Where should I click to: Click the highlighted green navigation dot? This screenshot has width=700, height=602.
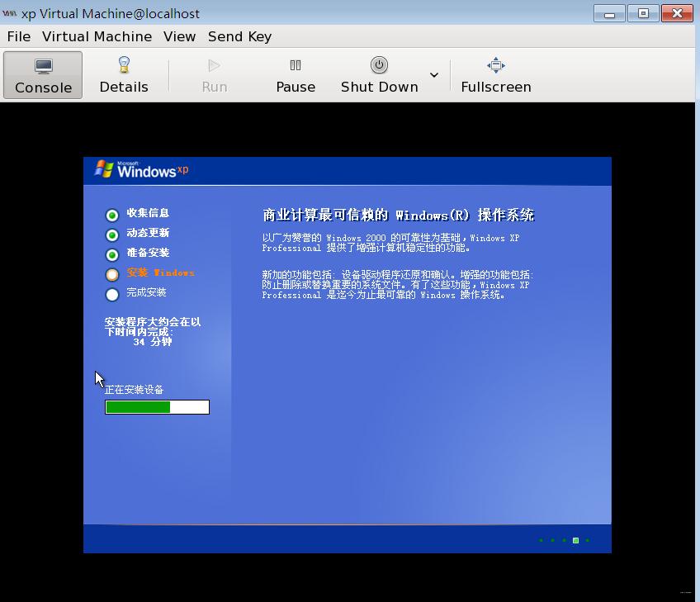575,540
